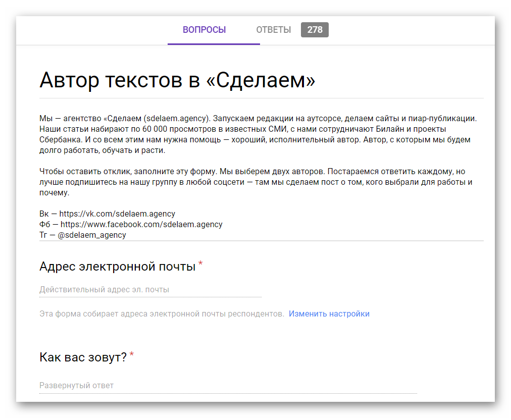Open the ОТВЕТЫ tab
The height and width of the screenshot is (420, 511).
273,30
